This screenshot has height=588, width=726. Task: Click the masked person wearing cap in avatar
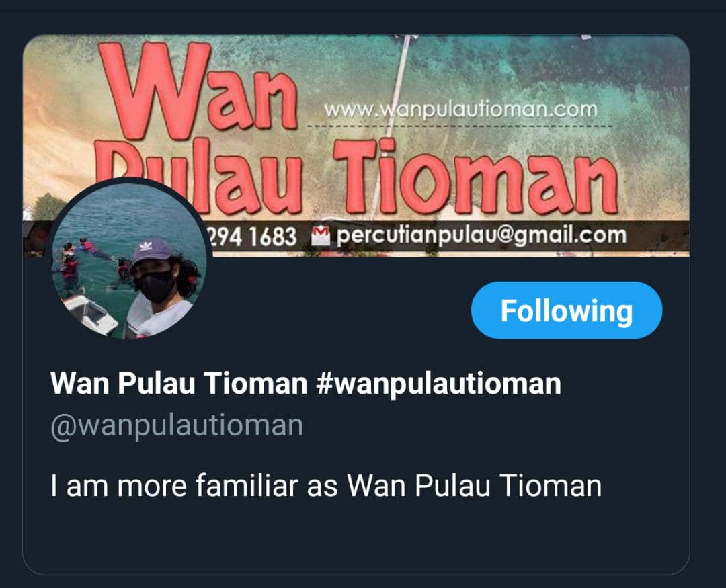[x=161, y=287]
